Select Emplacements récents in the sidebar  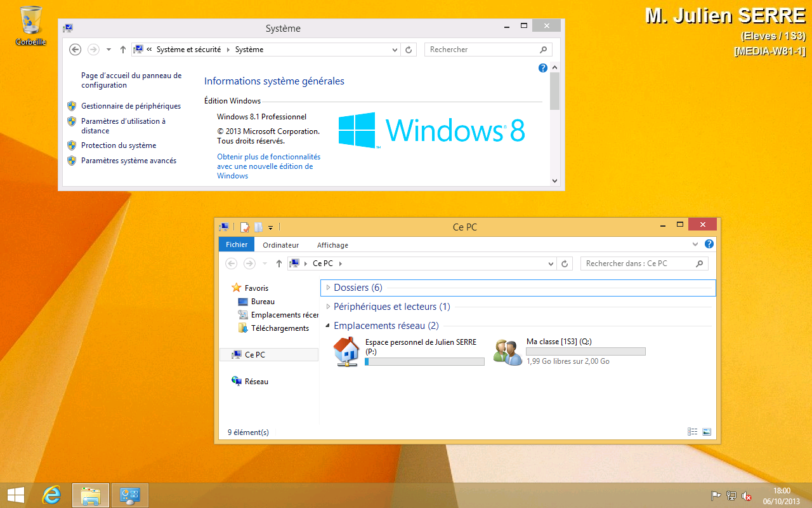[x=278, y=315]
